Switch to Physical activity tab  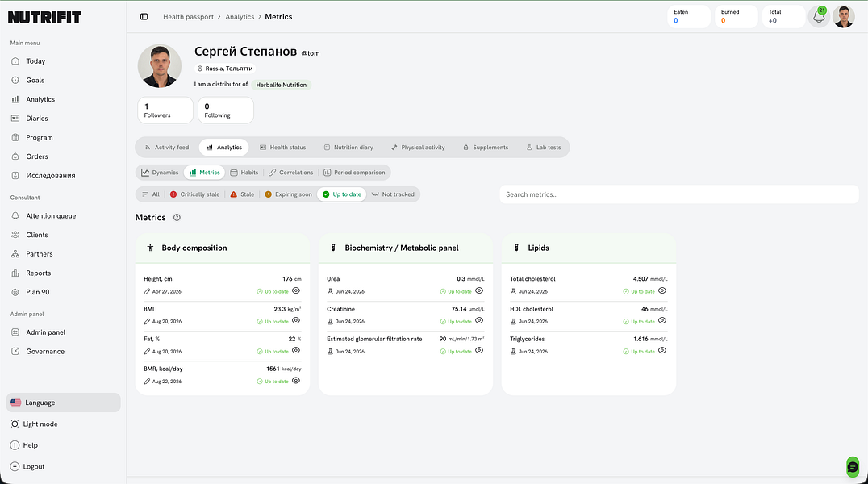coord(418,148)
